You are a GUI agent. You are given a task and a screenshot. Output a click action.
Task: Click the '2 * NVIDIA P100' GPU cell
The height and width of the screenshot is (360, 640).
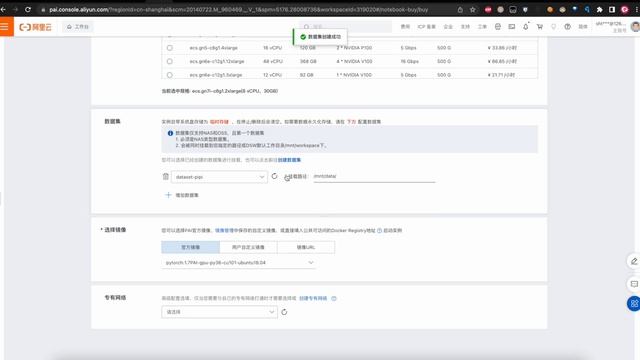354,48
